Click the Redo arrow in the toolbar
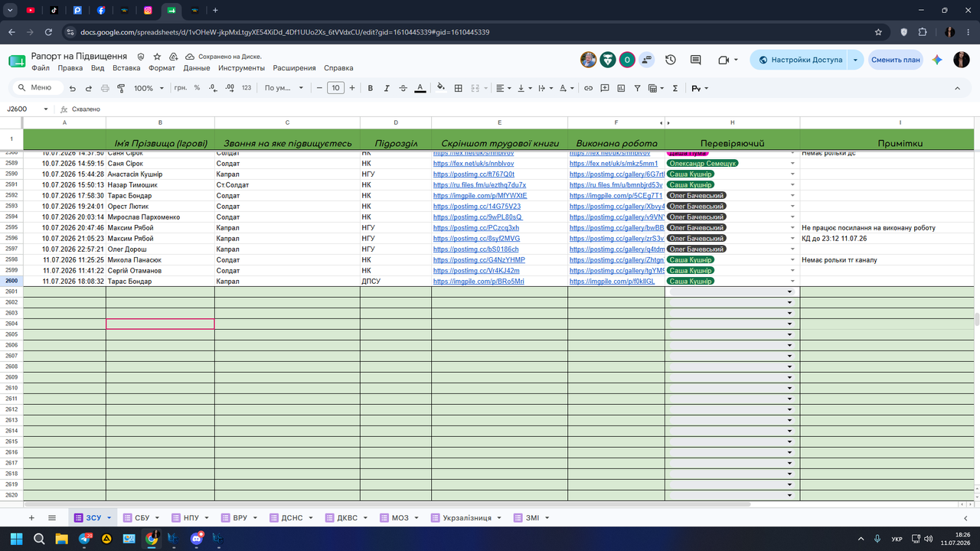 click(89, 88)
